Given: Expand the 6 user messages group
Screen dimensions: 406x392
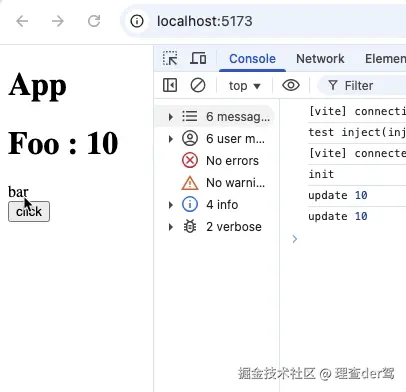Looking at the screenshot, I should click(x=170, y=139).
